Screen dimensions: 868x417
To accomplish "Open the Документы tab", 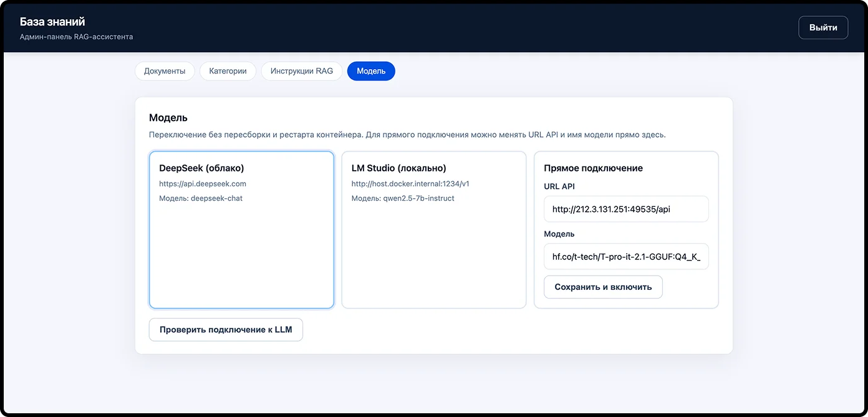I will [x=165, y=71].
